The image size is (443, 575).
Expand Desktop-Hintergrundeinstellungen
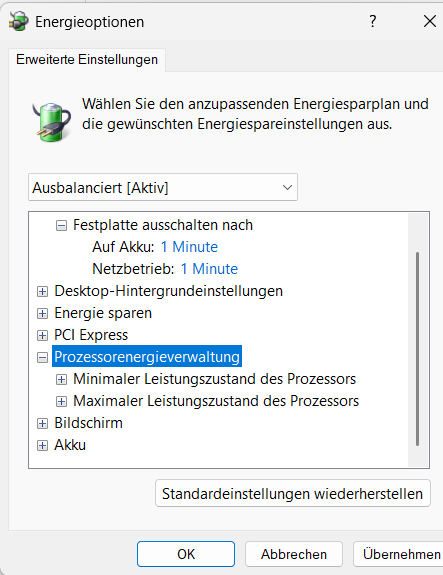coord(43,291)
